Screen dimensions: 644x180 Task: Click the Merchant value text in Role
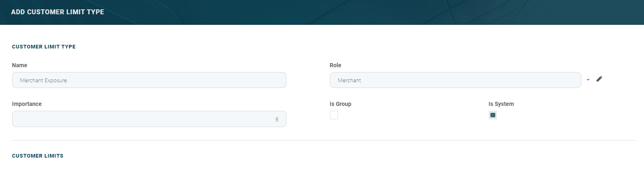coord(349,81)
